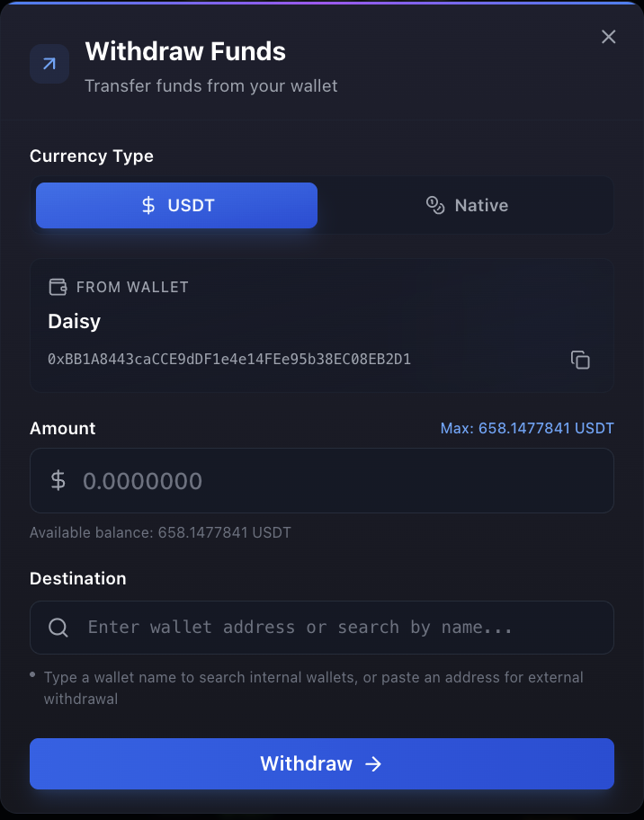The image size is (644, 820).
Task: Expand the FROM WALLET card for Daisy
Action: [321, 325]
